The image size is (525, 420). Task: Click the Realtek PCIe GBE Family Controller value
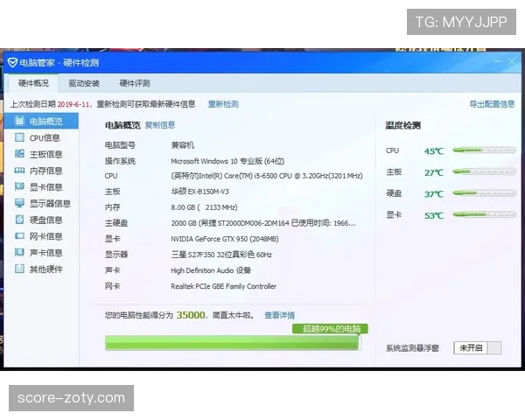point(224,286)
